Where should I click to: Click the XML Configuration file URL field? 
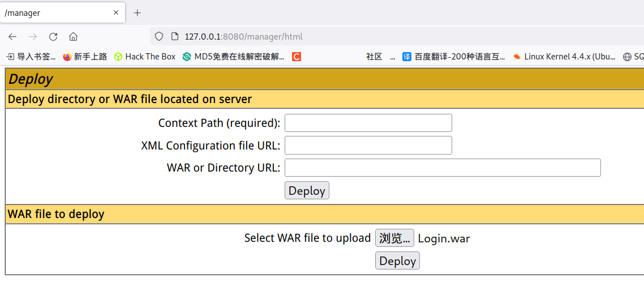click(368, 146)
